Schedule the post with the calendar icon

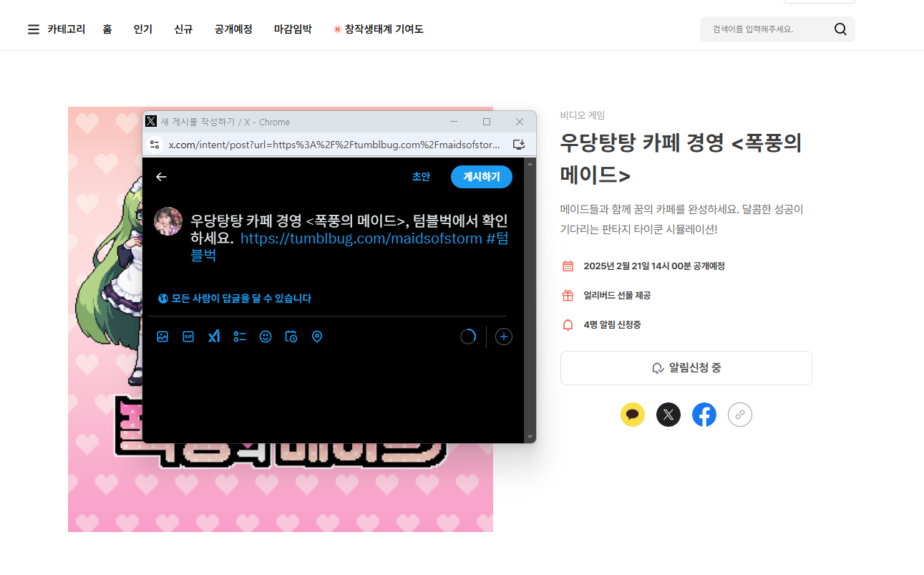[x=291, y=337]
